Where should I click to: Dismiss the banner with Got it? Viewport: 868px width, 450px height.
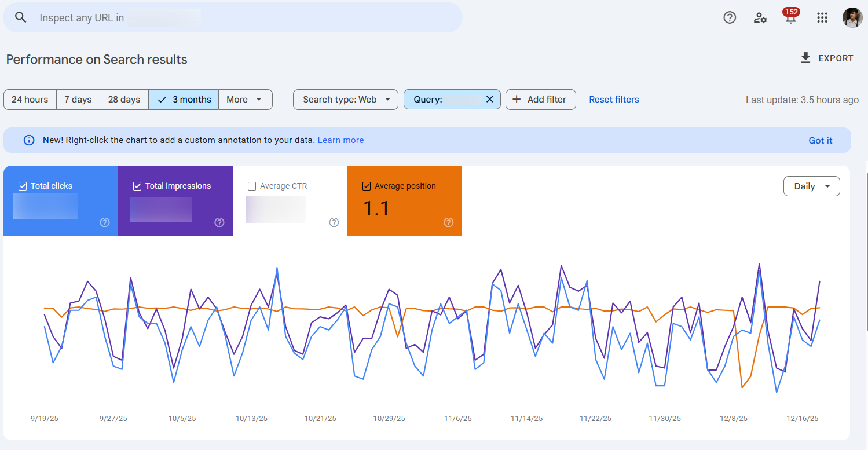[821, 140]
